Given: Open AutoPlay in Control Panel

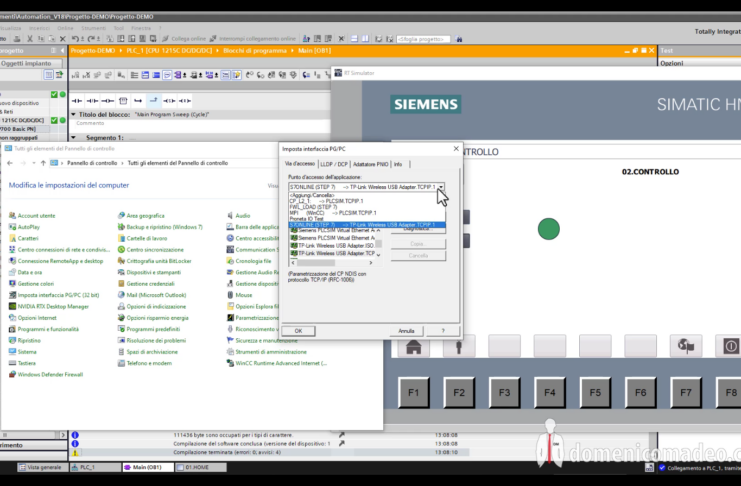Looking at the screenshot, I should (x=24, y=227).
